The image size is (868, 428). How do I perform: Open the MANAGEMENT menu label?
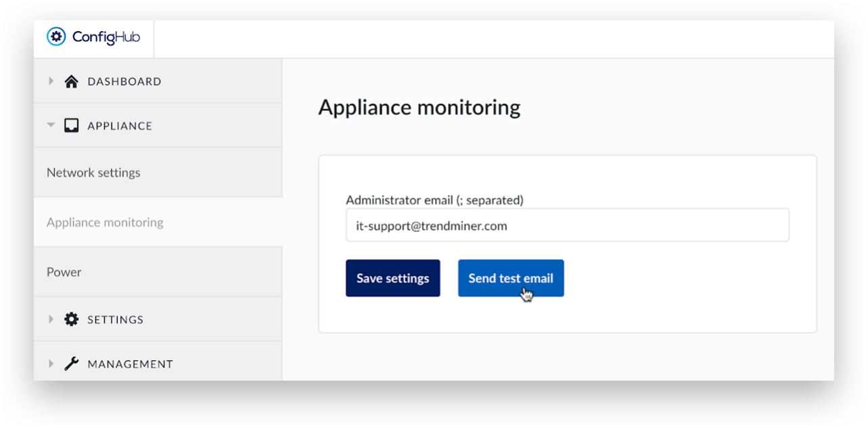(130, 364)
